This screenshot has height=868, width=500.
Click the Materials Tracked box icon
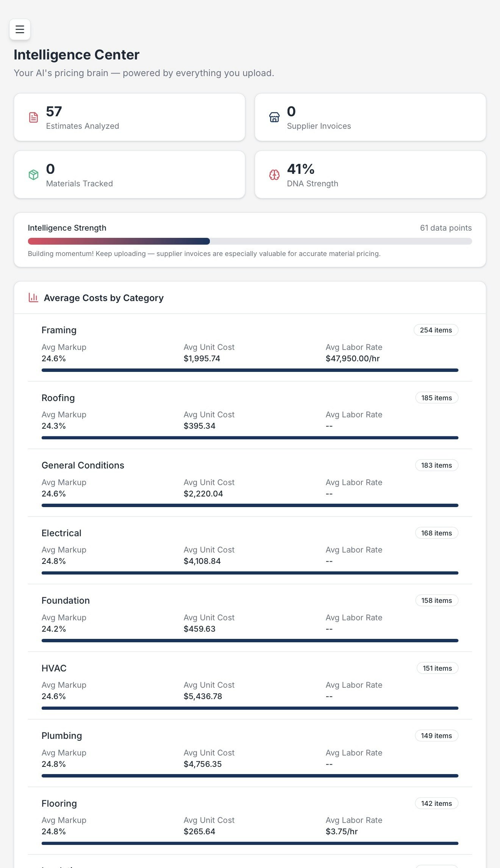point(33,175)
